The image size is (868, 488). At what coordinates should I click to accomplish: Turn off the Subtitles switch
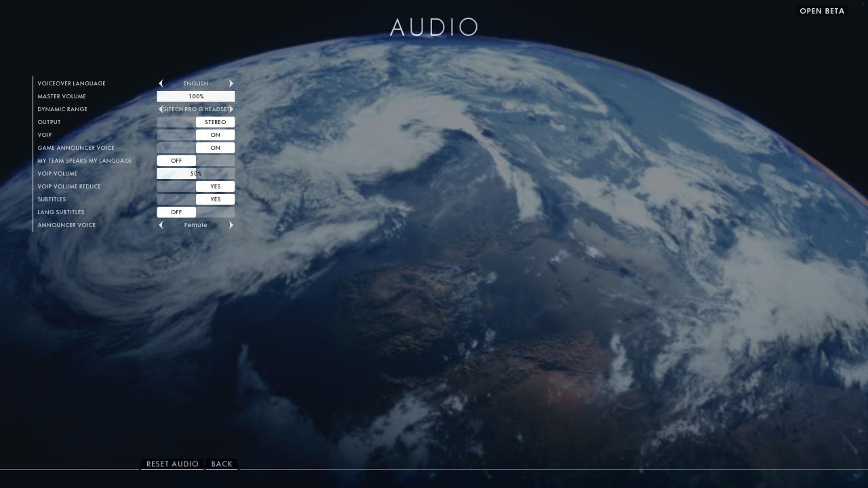(x=196, y=199)
